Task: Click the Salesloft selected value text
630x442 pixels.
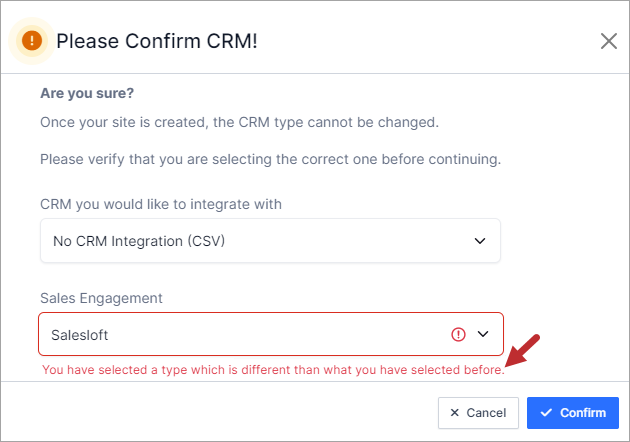Action: (80, 335)
